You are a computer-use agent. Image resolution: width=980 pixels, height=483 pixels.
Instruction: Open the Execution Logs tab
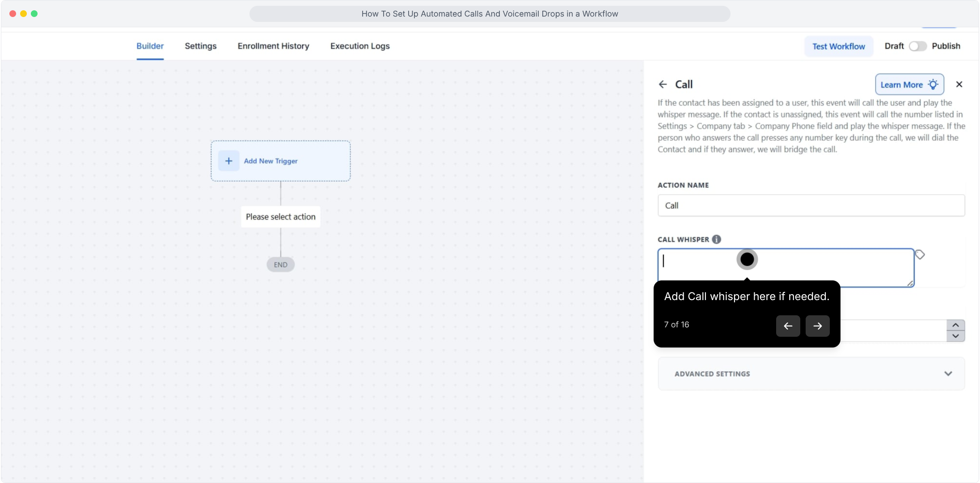coord(360,46)
